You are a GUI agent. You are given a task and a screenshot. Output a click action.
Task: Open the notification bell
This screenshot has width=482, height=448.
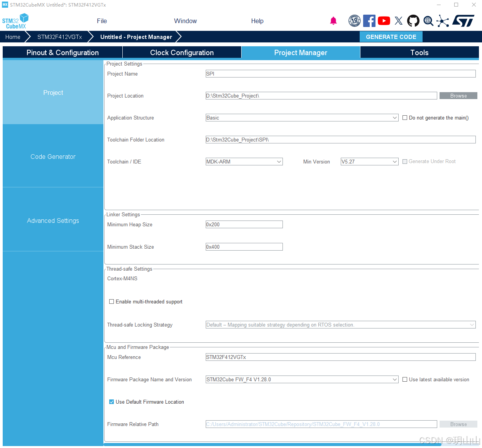333,21
